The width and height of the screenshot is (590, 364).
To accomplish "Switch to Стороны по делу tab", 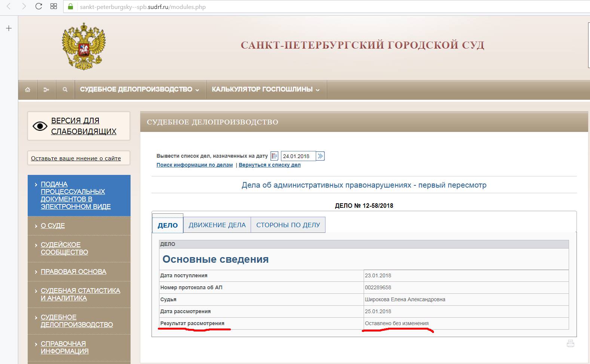I will click(288, 225).
